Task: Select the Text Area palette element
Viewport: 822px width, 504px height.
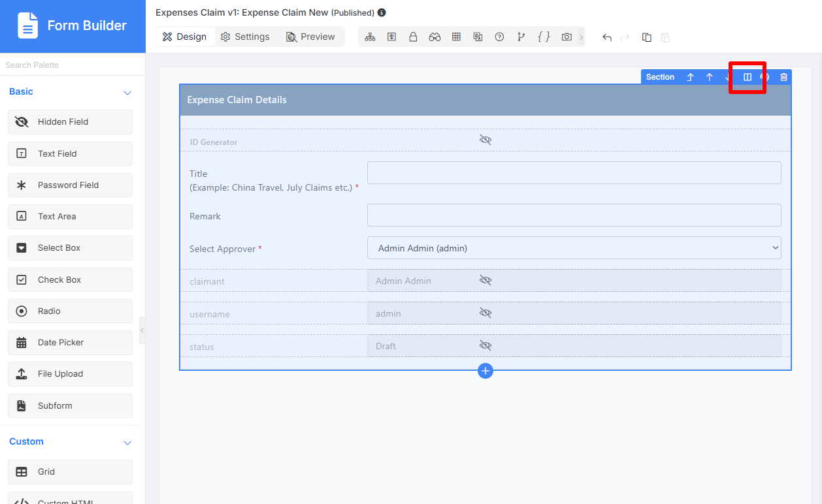Action: click(70, 216)
